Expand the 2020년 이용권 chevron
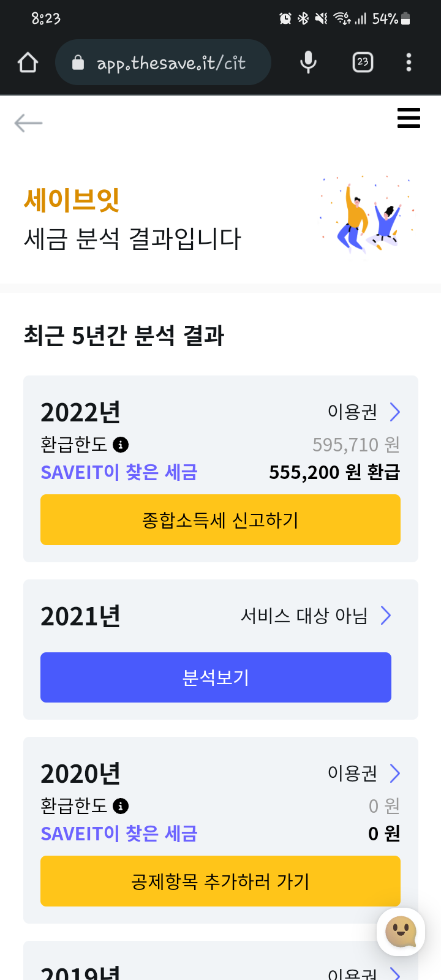Image resolution: width=441 pixels, height=980 pixels. point(395,774)
